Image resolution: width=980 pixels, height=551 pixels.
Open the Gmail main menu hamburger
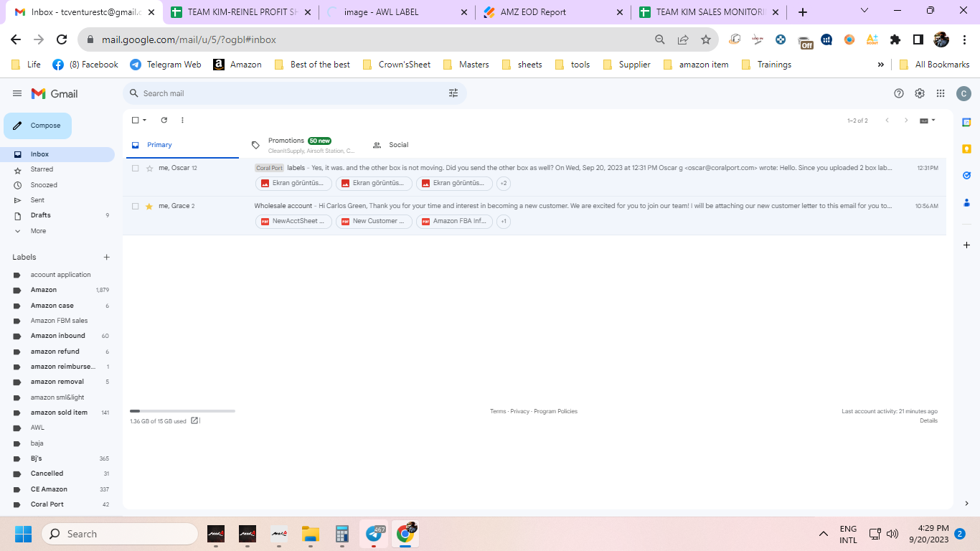pos(17,93)
